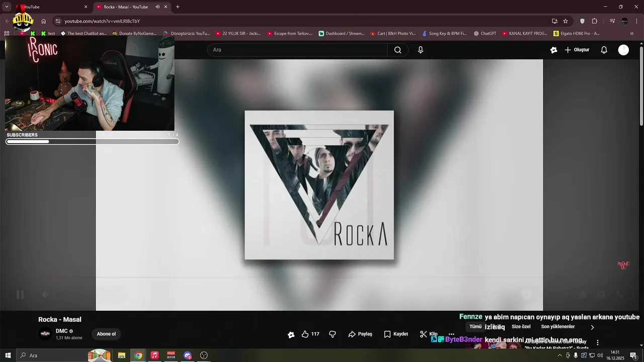
Task: Show hidden bookmarks with the chevron
Action: (632, 34)
